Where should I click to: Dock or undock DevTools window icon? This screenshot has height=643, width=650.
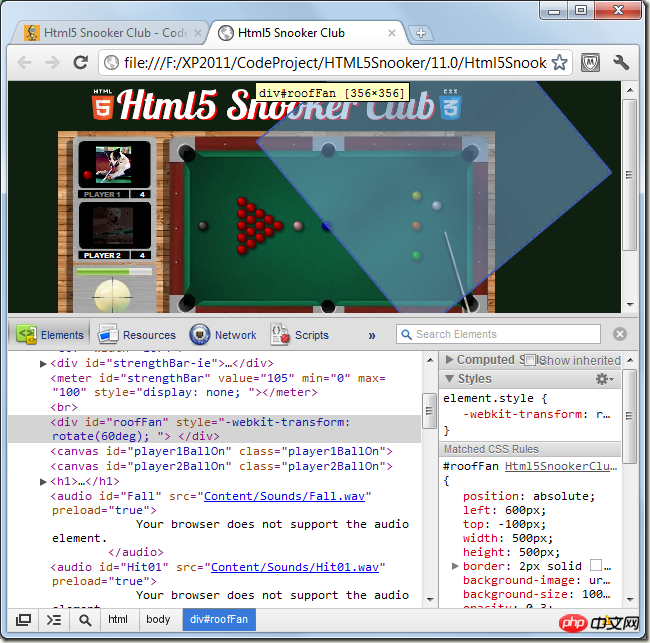pyautogui.click(x=23, y=620)
